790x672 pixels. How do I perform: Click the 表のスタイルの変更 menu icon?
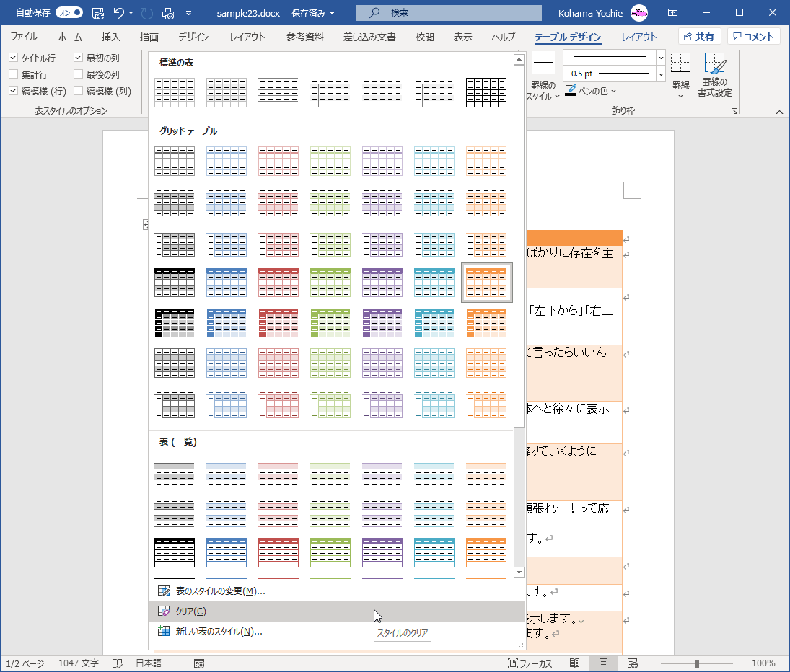tap(164, 591)
